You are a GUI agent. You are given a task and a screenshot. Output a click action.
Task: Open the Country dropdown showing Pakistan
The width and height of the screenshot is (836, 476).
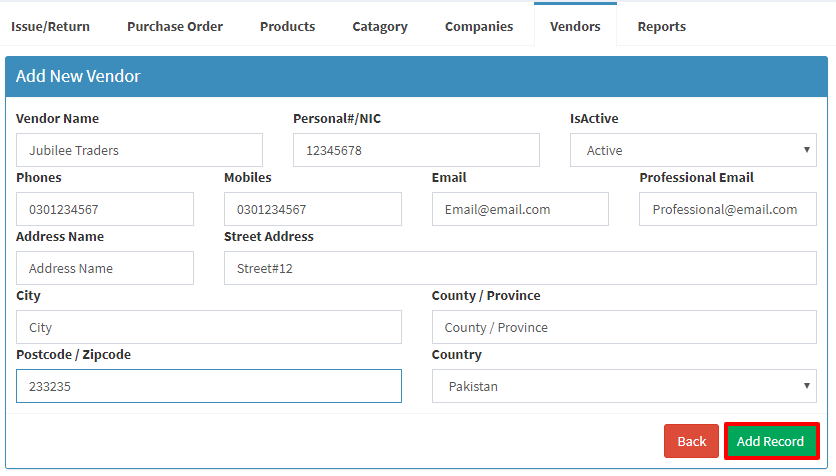coord(624,386)
